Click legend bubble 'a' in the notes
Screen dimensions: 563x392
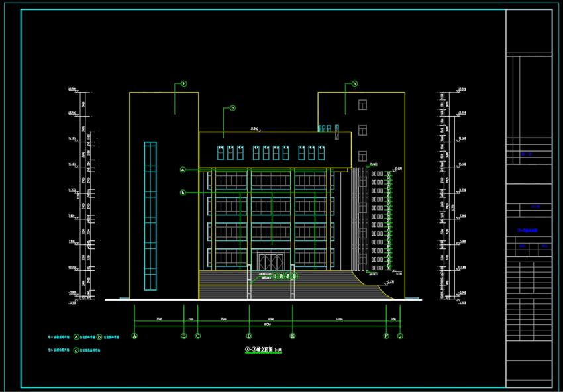76,337
